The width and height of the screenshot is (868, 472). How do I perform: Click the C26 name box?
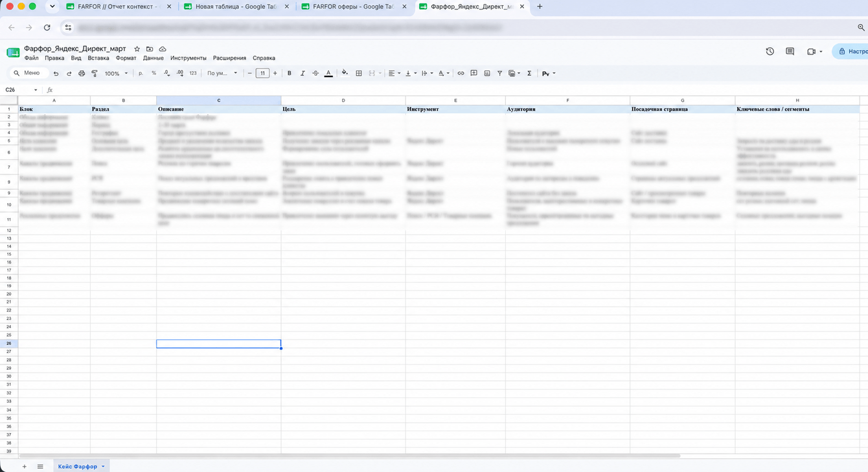point(19,90)
